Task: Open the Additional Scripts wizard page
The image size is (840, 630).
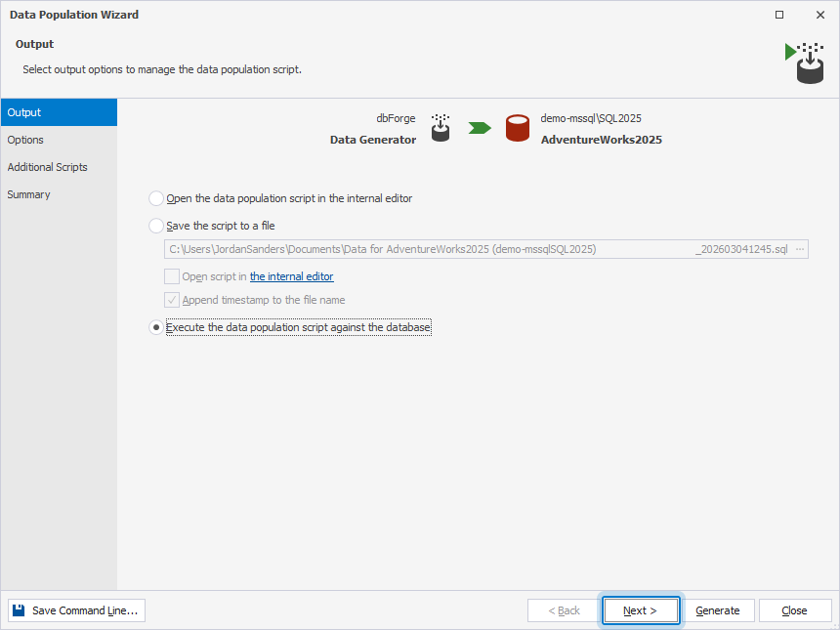Action: 59,167
